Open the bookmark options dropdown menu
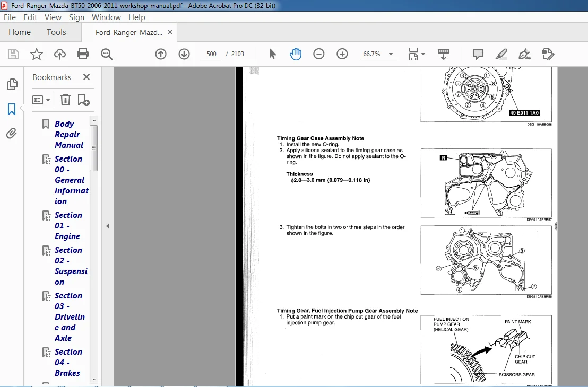 [41, 100]
